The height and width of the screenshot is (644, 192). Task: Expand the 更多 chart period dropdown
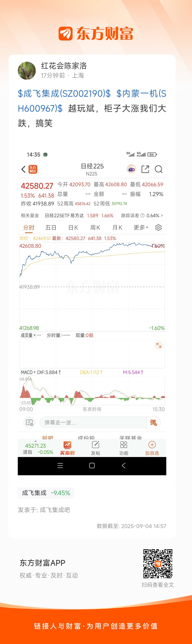(x=141, y=228)
